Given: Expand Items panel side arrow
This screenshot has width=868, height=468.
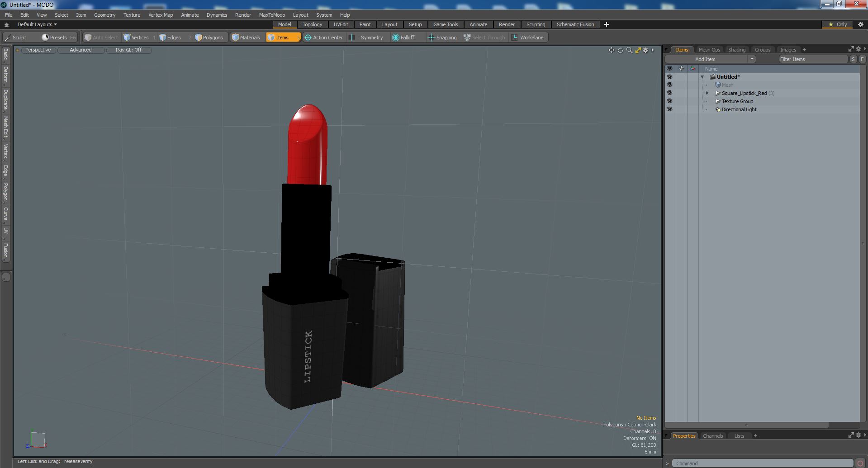Looking at the screenshot, I should [x=865, y=49].
